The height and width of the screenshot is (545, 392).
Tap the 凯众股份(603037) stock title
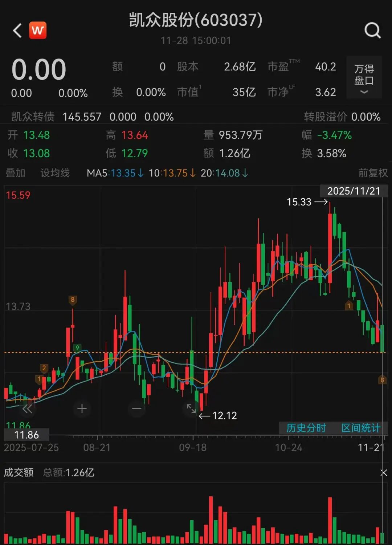196,20
